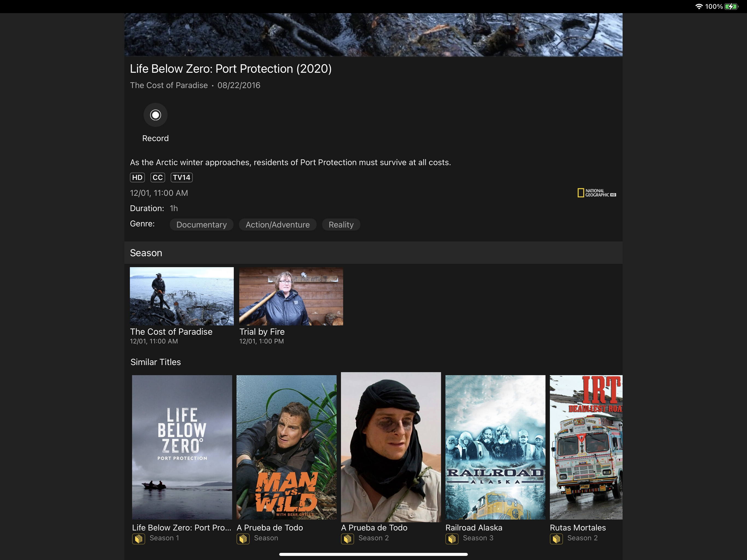Click the TV14 rating badge
This screenshot has width=747, height=560.
click(182, 177)
